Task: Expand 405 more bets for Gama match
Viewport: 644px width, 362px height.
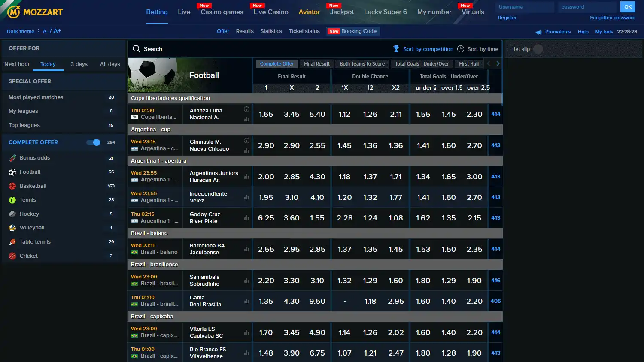Action: pos(496,301)
